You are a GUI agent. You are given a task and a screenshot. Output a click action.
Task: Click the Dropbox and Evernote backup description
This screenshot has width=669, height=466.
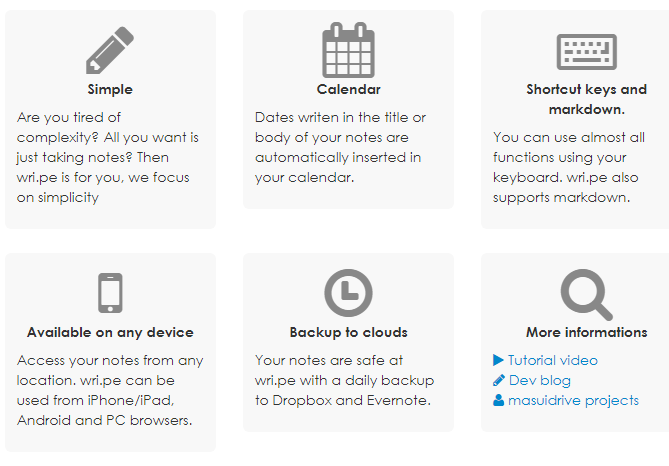point(342,380)
